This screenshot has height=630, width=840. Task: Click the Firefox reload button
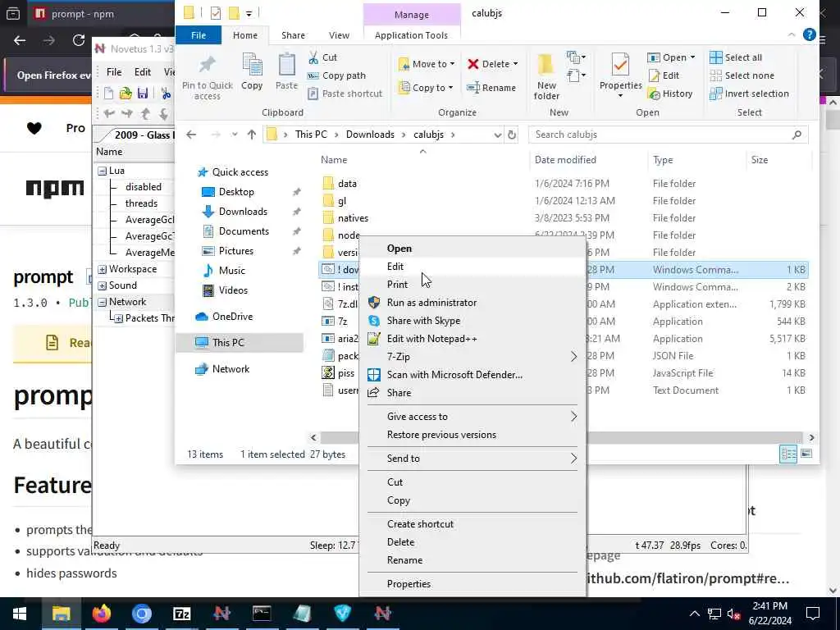click(79, 40)
